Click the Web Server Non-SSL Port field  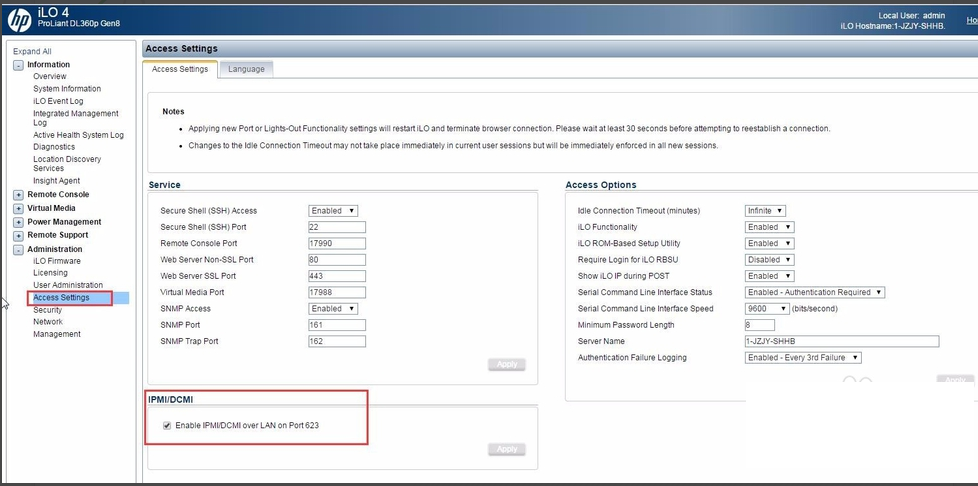[x=337, y=260]
